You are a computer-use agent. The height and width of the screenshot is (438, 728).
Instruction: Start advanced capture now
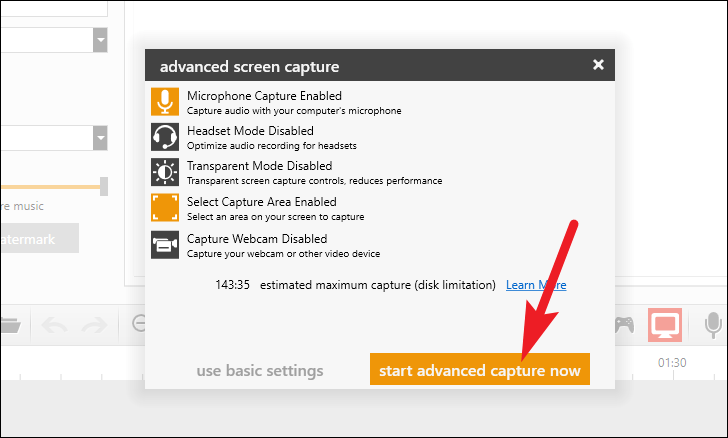480,369
